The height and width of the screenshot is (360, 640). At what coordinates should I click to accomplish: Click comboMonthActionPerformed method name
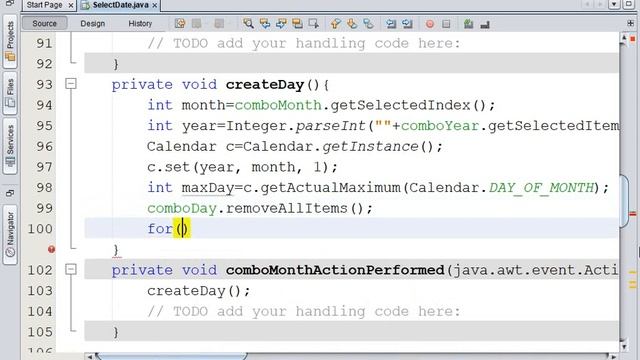pyautogui.click(x=335, y=270)
